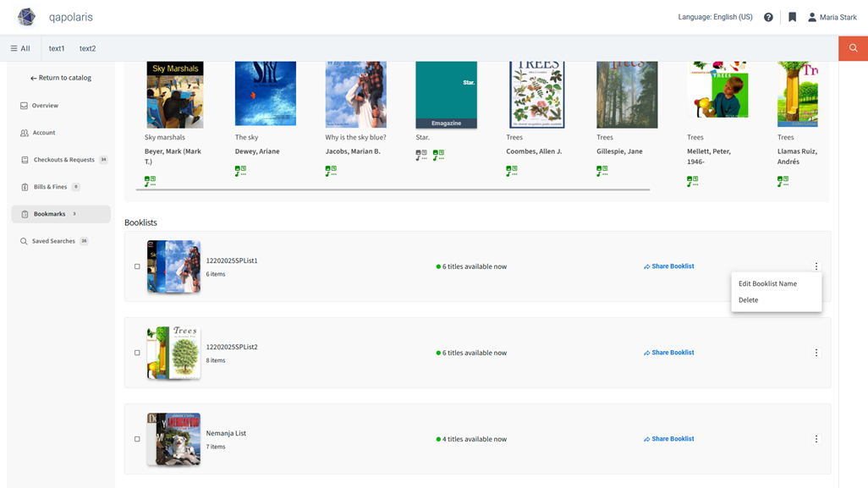Click the orange search button

(853, 48)
